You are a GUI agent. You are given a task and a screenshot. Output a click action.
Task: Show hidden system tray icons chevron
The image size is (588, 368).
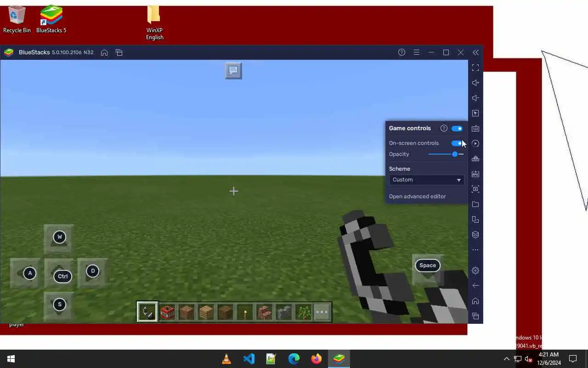coord(506,359)
